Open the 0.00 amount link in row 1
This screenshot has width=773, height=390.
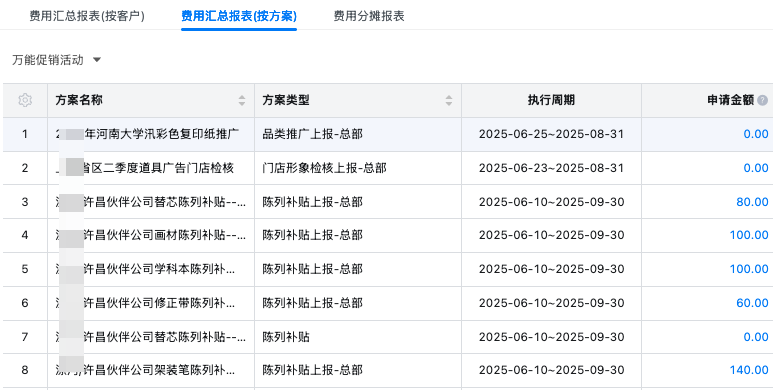click(756, 134)
